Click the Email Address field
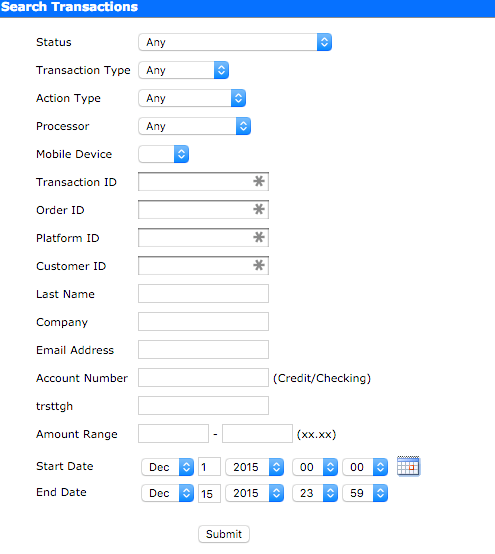The width and height of the screenshot is (495, 554). 204,349
